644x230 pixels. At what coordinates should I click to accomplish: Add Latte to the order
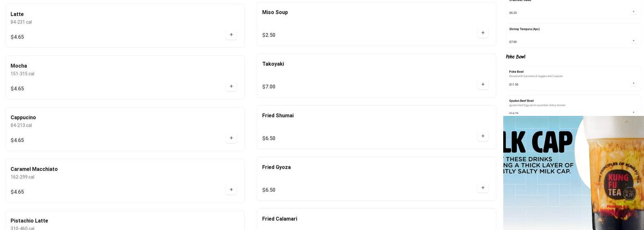coord(231,35)
